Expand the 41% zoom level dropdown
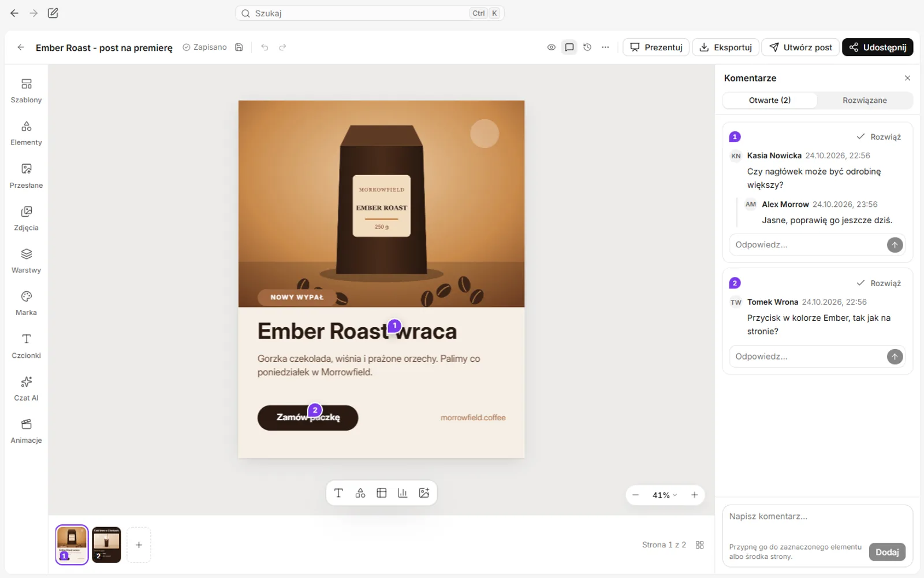 [x=665, y=495]
